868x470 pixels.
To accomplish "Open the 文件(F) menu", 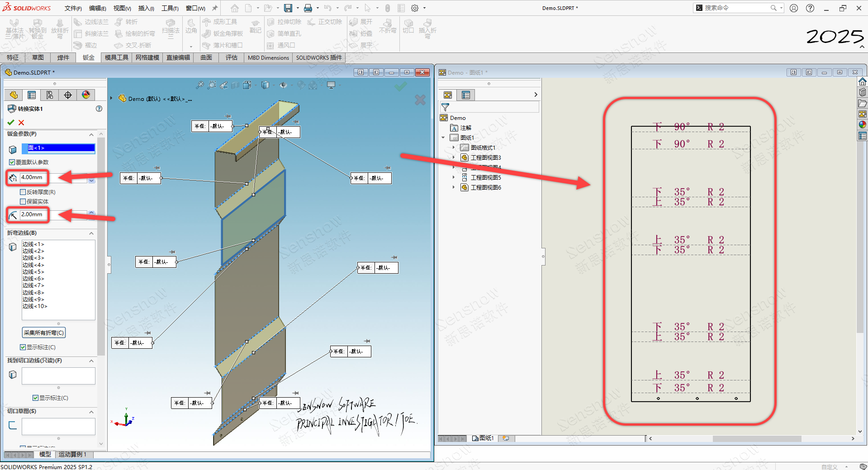I will pyautogui.click(x=73, y=8).
